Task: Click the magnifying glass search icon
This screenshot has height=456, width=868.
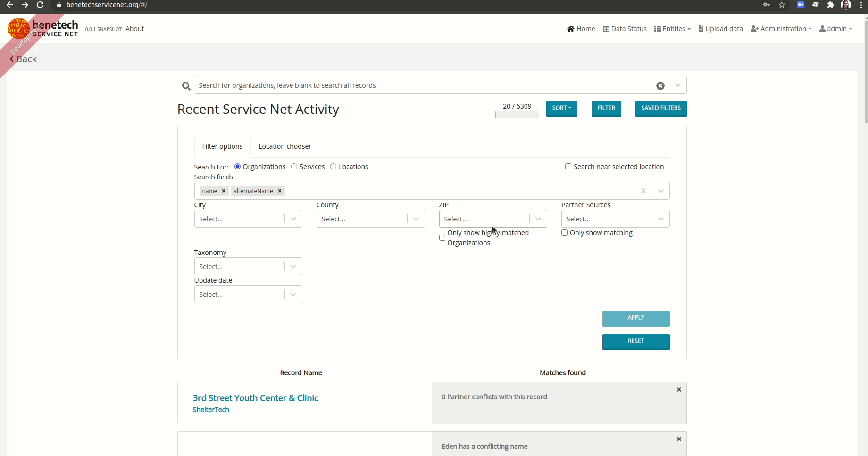Action: [186, 86]
